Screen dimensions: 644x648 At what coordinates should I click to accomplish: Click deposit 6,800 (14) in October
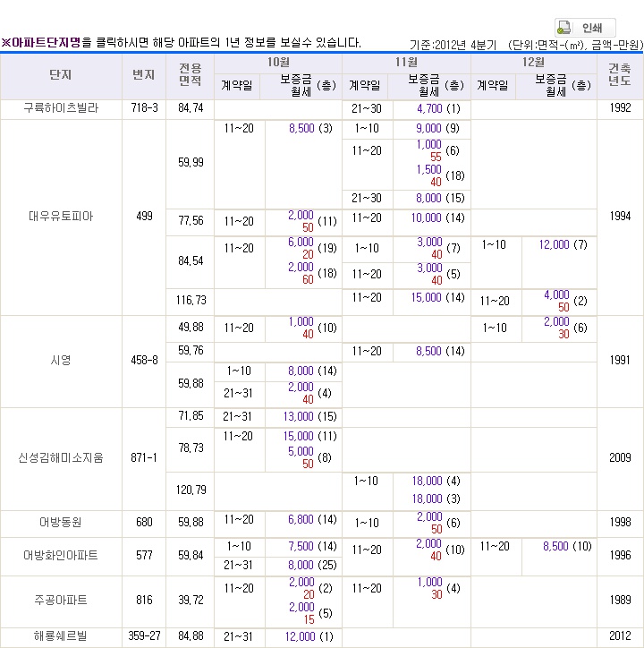pyautogui.click(x=312, y=519)
